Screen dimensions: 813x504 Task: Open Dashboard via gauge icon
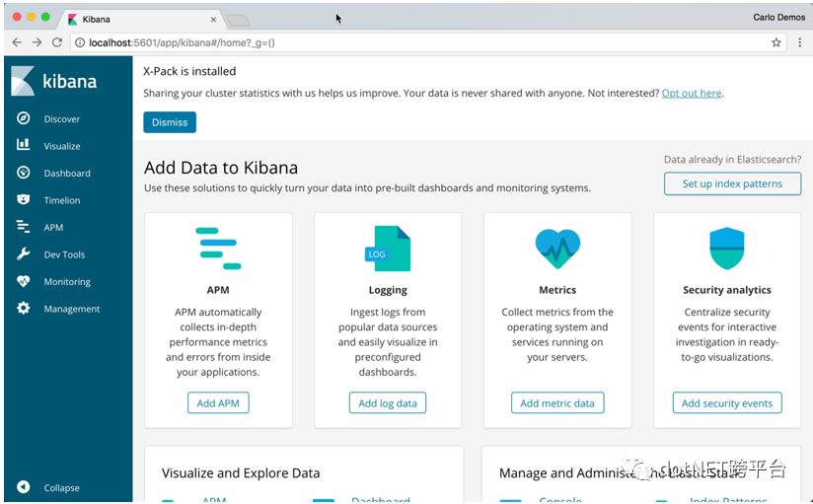23,173
